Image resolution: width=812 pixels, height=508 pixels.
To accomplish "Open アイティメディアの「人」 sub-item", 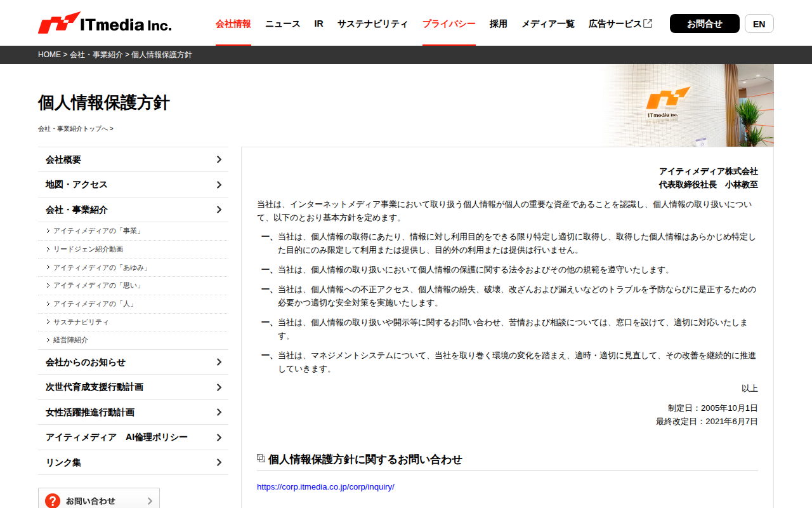I will (x=94, y=304).
